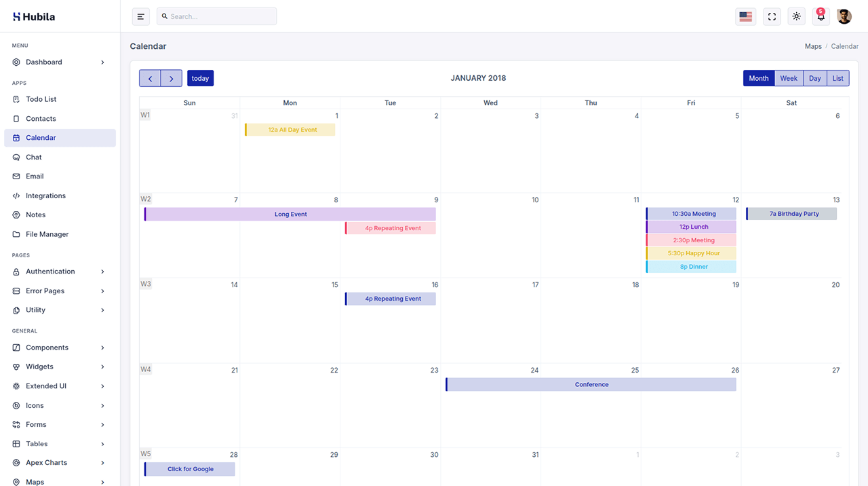Switch to List view
868x486 pixels.
point(838,78)
